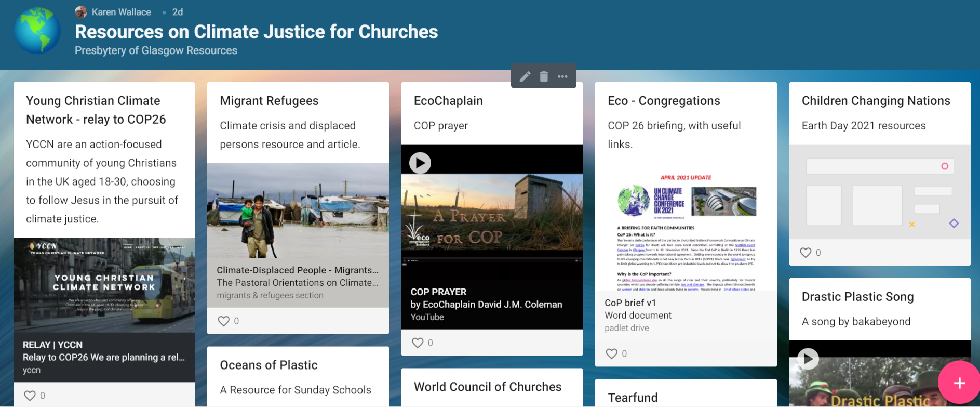Select the Drastic Plastic Song post title
980x407 pixels.
click(858, 297)
